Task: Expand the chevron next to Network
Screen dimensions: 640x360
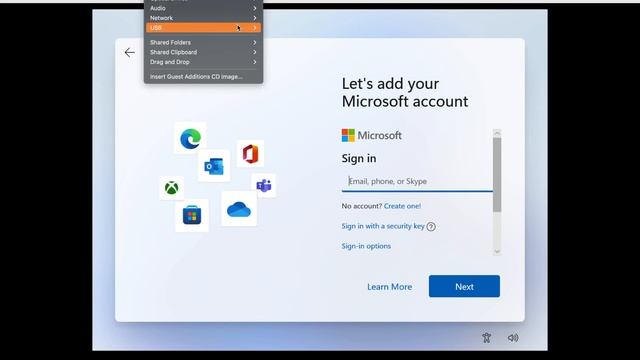Action: point(254,18)
